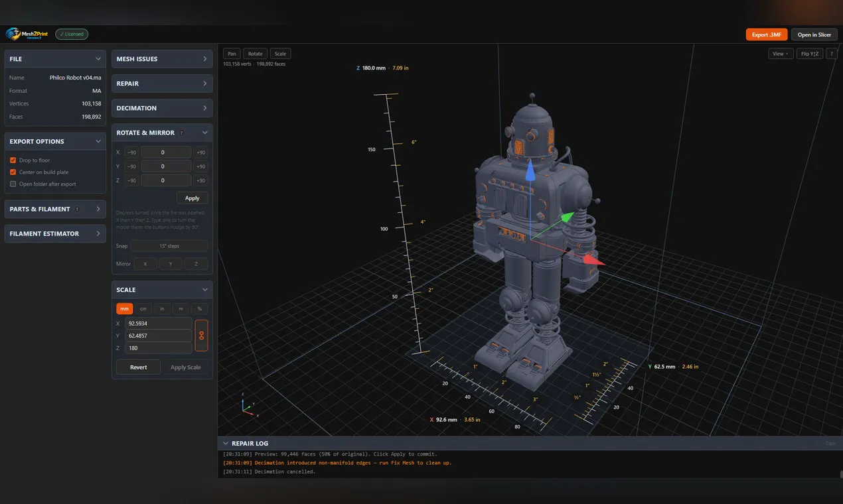This screenshot has height=504, width=843.
Task: Select the Scale viewport mode
Action: pos(281,54)
